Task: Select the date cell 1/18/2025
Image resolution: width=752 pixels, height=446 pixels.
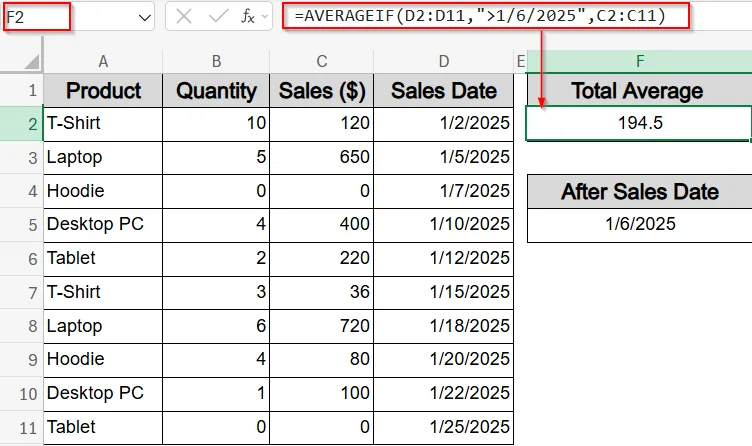Action: click(444, 326)
